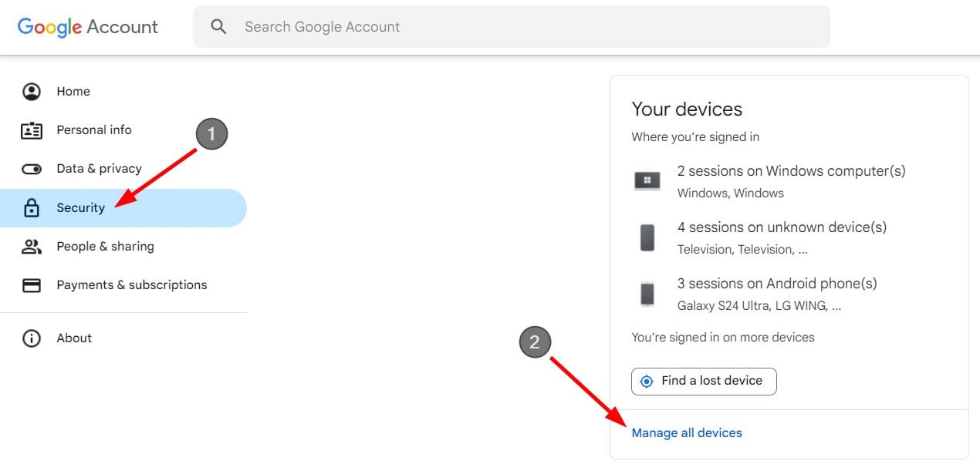980x471 pixels.
Task: Go to Data & privacy section
Action: pyautogui.click(x=99, y=169)
